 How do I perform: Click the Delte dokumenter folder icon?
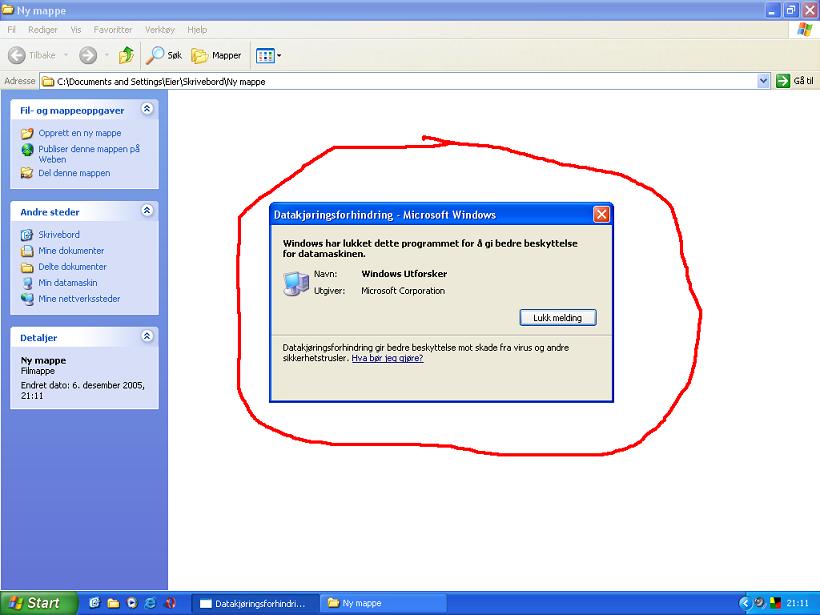click(x=27, y=267)
